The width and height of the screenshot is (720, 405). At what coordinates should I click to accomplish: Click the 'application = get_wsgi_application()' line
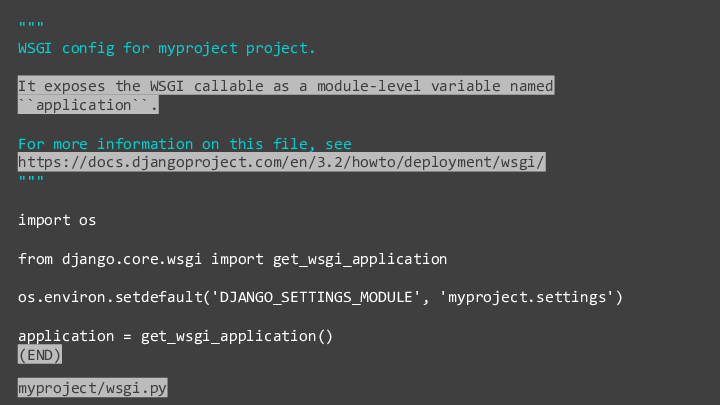click(175, 336)
